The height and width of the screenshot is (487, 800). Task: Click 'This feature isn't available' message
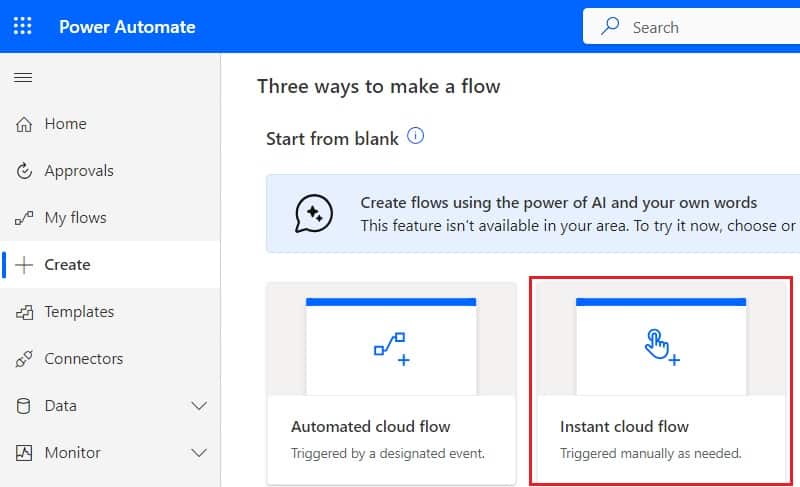[x=580, y=225]
